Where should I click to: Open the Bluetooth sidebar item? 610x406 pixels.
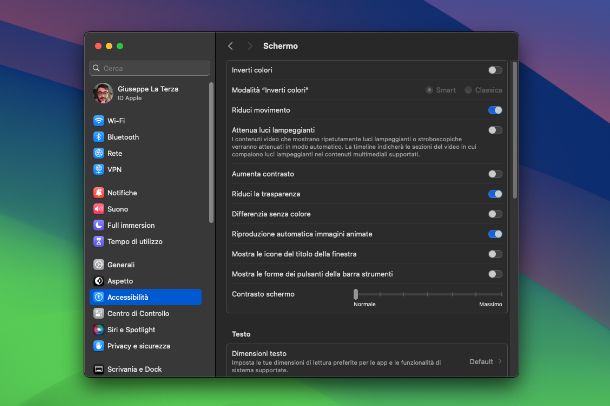pos(146,137)
